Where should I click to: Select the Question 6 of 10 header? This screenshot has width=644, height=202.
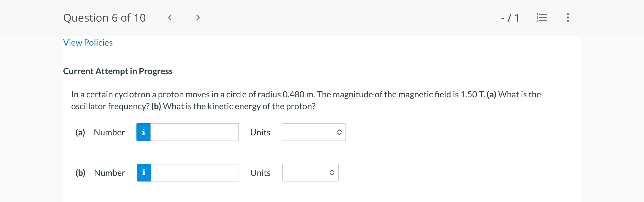[x=105, y=18]
